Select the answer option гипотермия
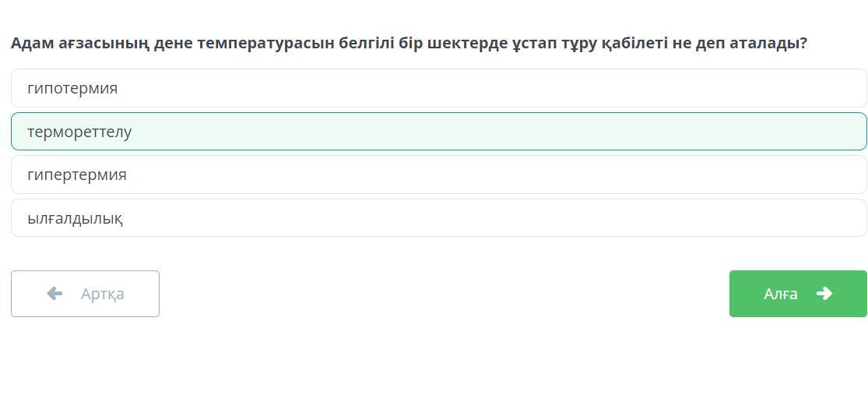Image resolution: width=868 pixels, height=413 pixels. [438, 88]
